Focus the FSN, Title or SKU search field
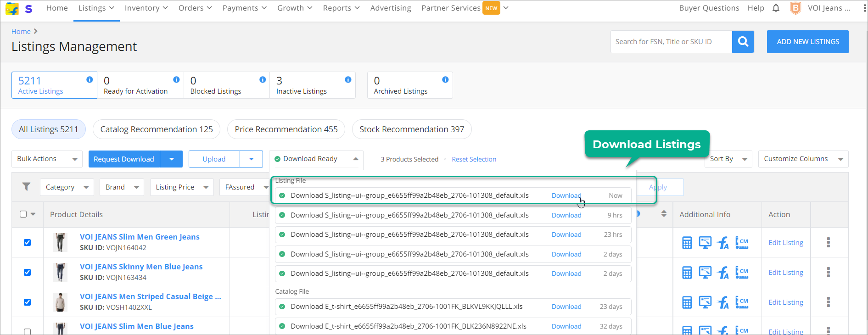868x335 pixels. (x=671, y=42)
